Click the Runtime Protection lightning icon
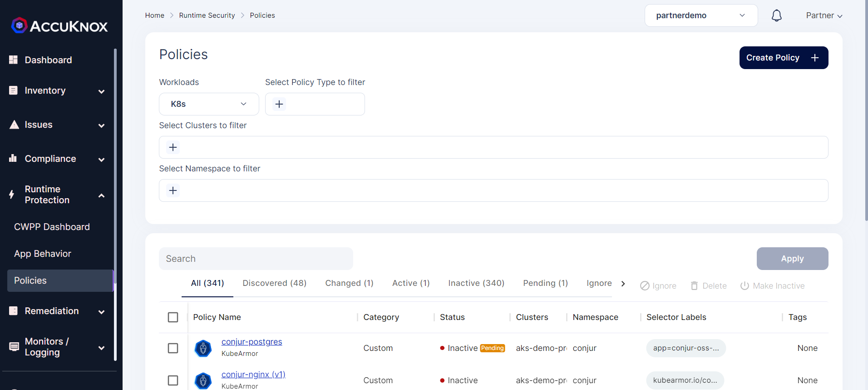 click(12, 195)
